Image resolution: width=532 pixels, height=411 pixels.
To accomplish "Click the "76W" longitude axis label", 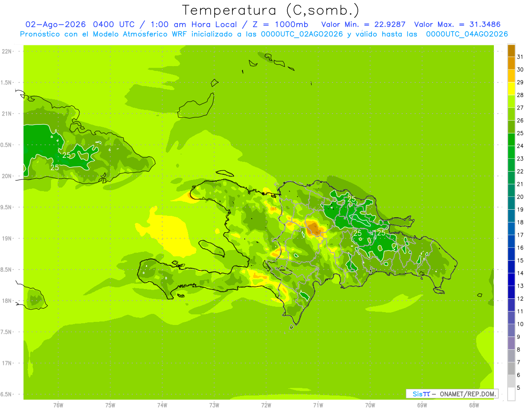I will 58,405.
